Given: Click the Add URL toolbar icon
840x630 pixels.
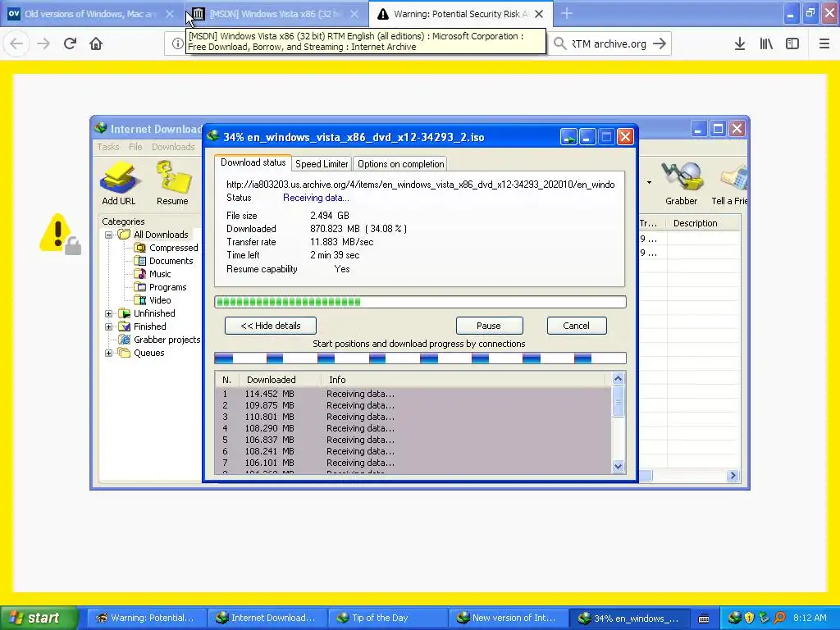Looking at the screenshot, I should (119, 184).
